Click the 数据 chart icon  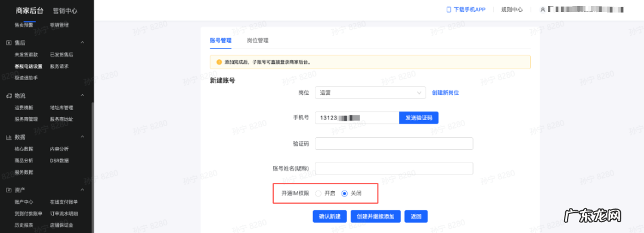(x=8, y=137)
